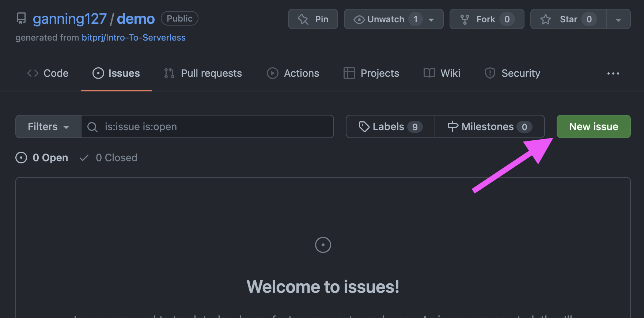Open the Labels list
The width and height of the screenshot is (644, 318).
click(x=390, y=126)
